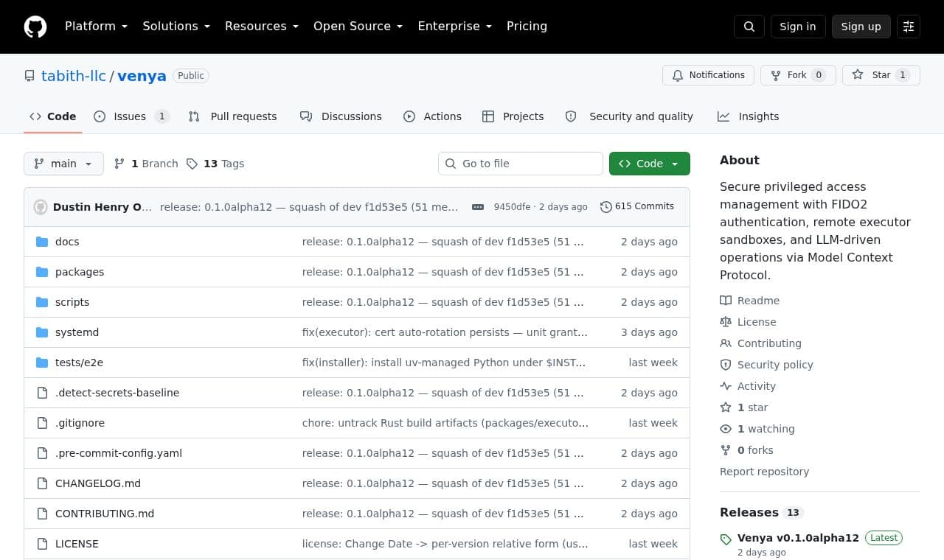Click the author avatar in commit bar

coord(41,207)
